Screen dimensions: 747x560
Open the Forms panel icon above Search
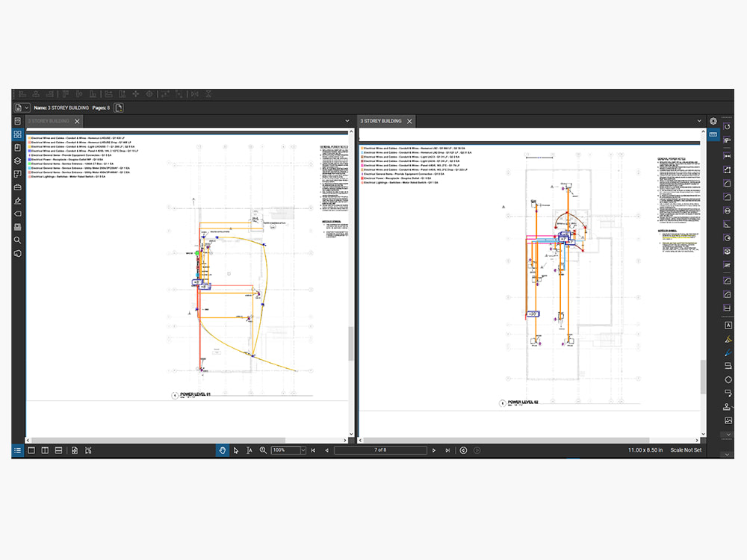pyautogui.click(x=18, y=227)
